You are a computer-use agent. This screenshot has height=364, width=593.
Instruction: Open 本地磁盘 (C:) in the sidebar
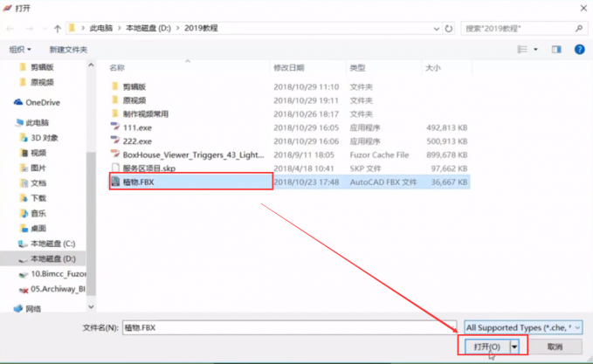click(x=47, y=244)
